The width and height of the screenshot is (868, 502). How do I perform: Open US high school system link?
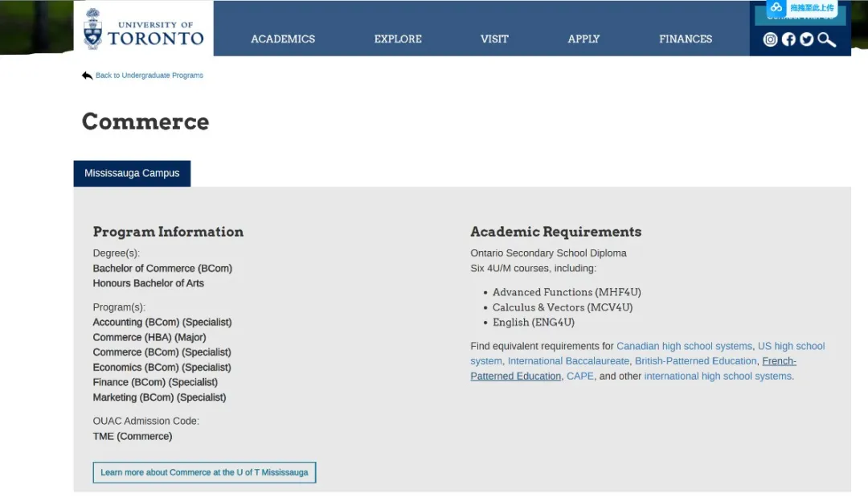pyautogui.click(x=791, y=346)
